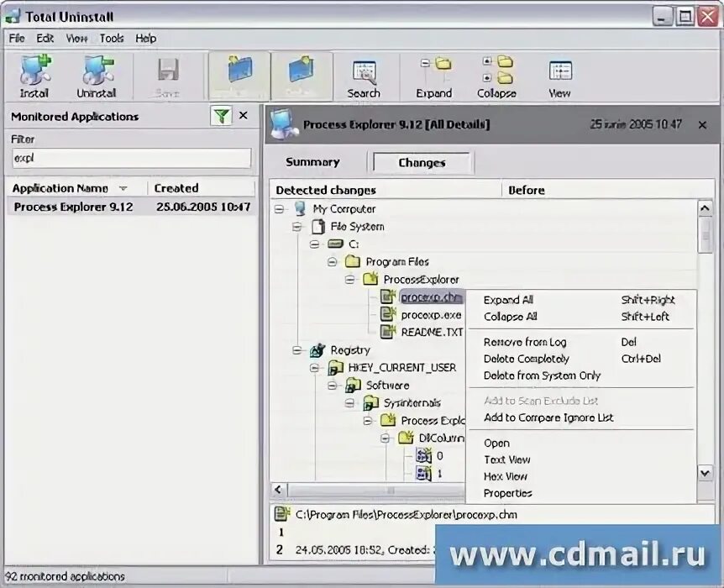Switch to the Changes tab

point(422,163)
